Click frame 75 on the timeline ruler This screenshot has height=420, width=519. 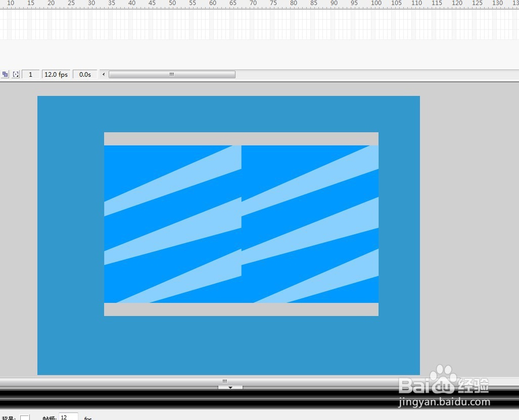click(x=274, y=3)
